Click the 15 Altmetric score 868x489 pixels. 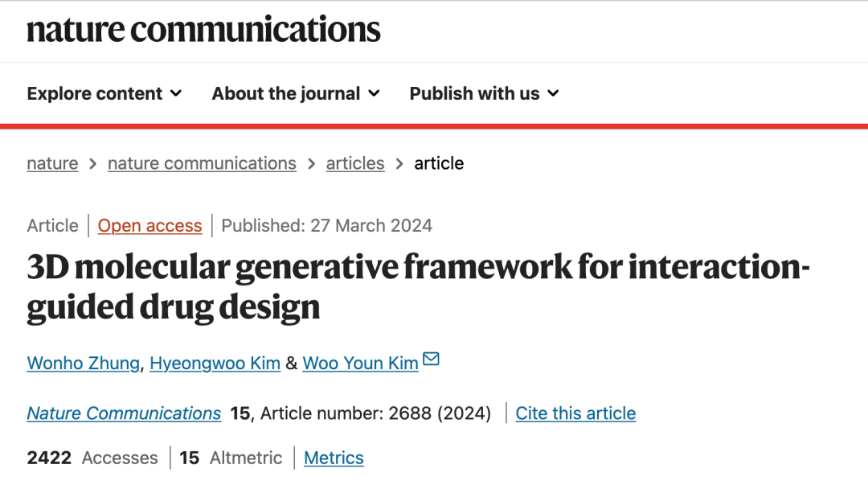tap(231, 458)
